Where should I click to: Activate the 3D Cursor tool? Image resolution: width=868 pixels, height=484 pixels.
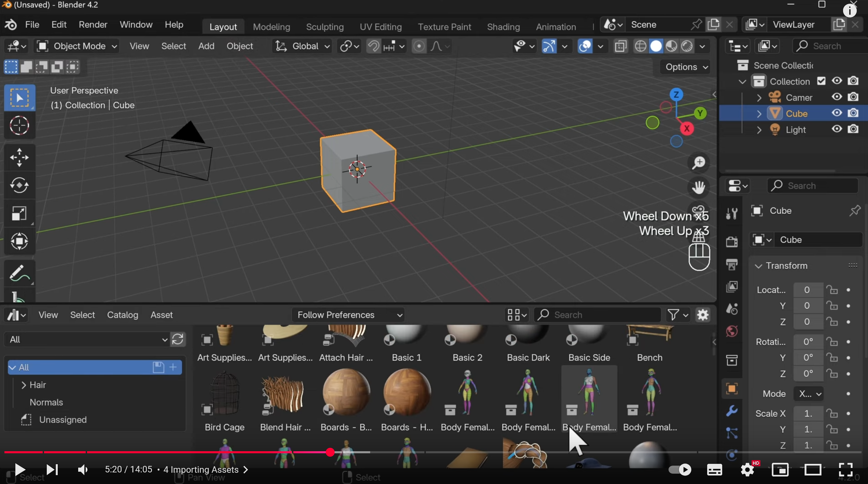click(19, 125)
